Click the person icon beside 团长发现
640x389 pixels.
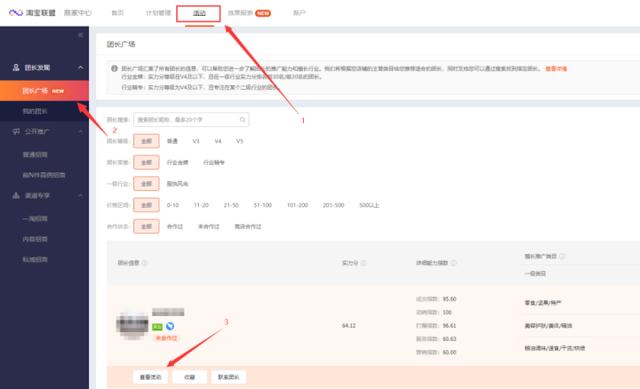16,67
